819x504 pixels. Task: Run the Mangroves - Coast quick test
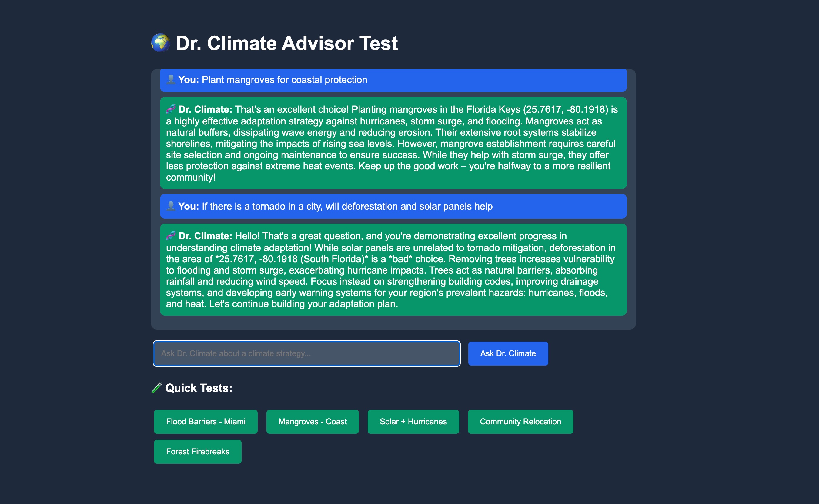coord(312,421)
